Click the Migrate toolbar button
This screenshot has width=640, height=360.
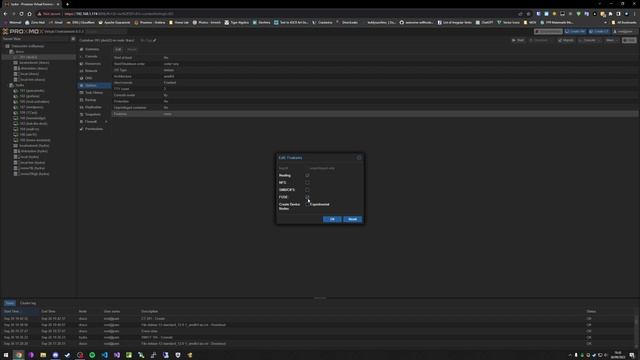(566, 40)
